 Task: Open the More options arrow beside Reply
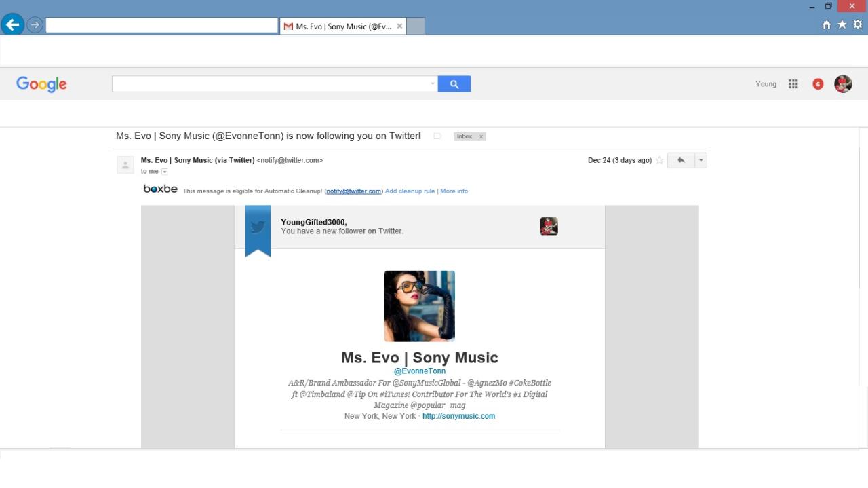701,160
